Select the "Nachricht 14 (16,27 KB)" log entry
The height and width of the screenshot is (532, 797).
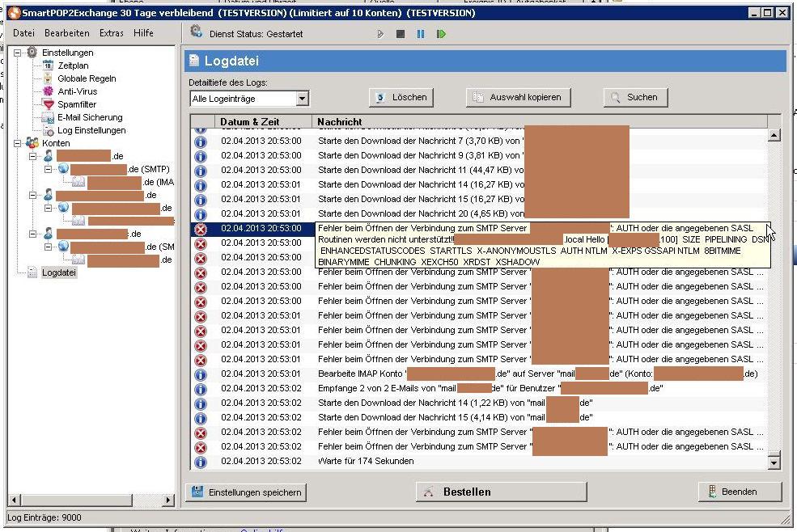coord(478,184)
